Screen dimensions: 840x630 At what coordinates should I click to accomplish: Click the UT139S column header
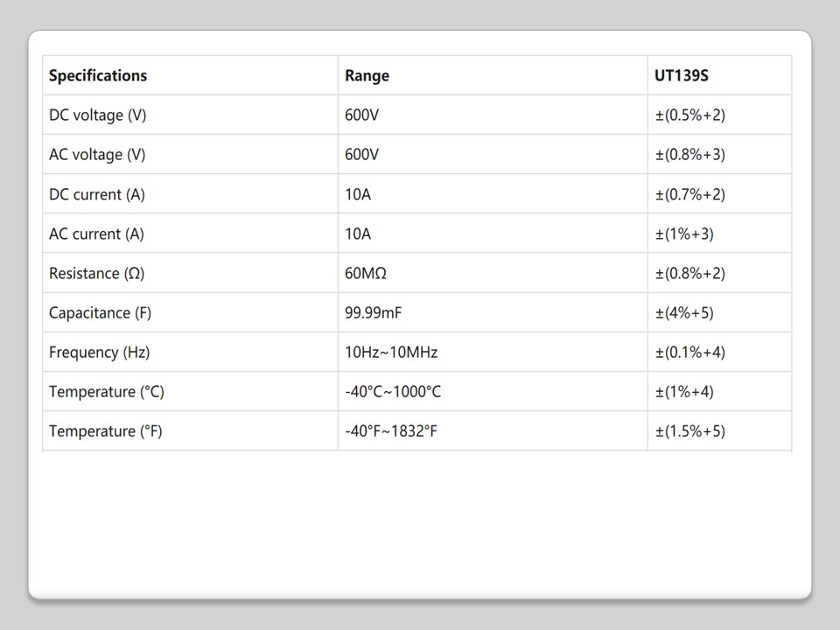[681, 75]
